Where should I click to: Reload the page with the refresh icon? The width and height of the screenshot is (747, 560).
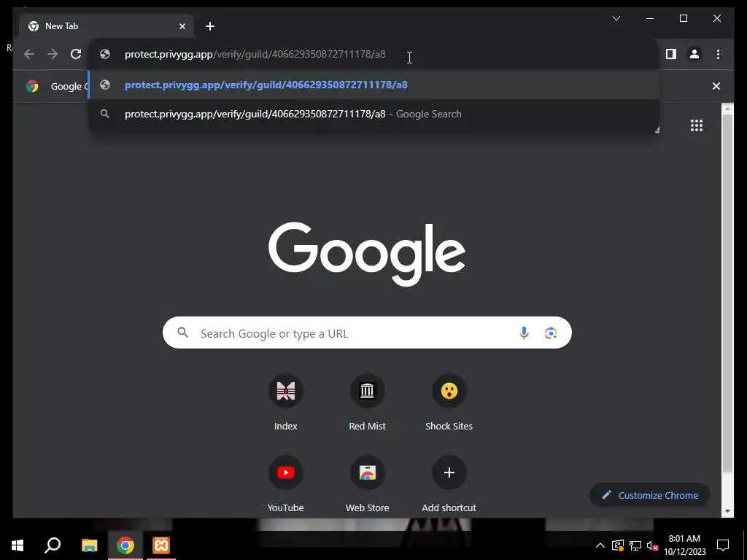[x=76, y=54]
